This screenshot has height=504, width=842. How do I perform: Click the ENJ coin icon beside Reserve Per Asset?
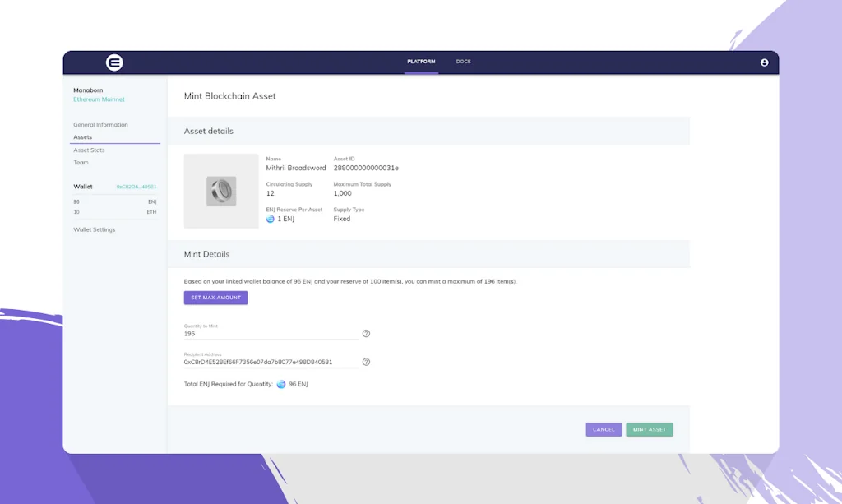click(x=271, y=218)
